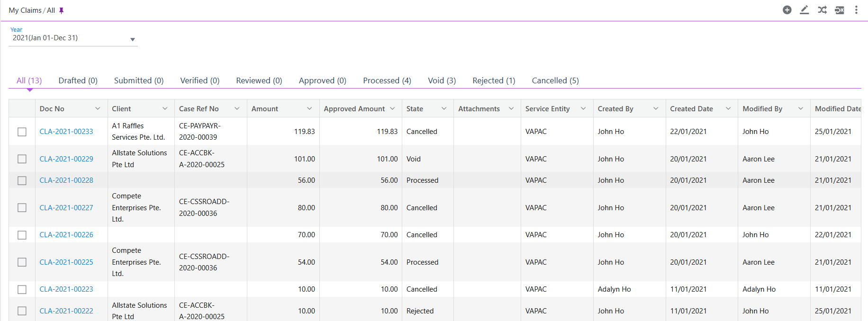This screenshot has height=321, width=868.
Task: Open the Year dropdown showing 2021
Action: pos(73,38)
